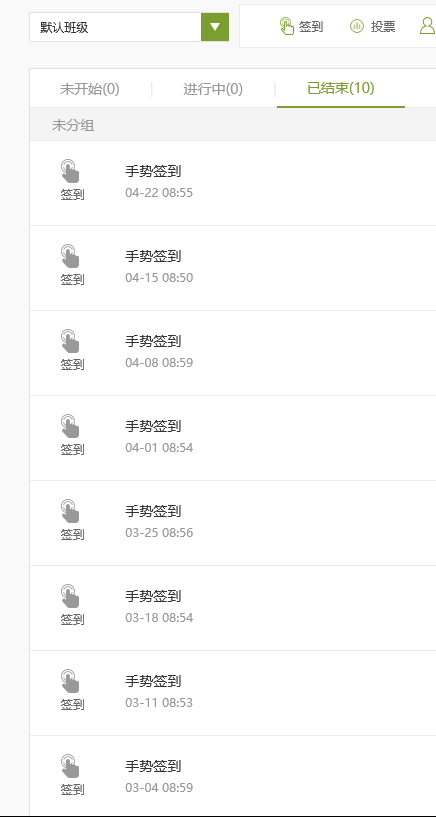Open the green class dropdown arrow
This screenshot has width=436, height=817.
tap(215, 27)
